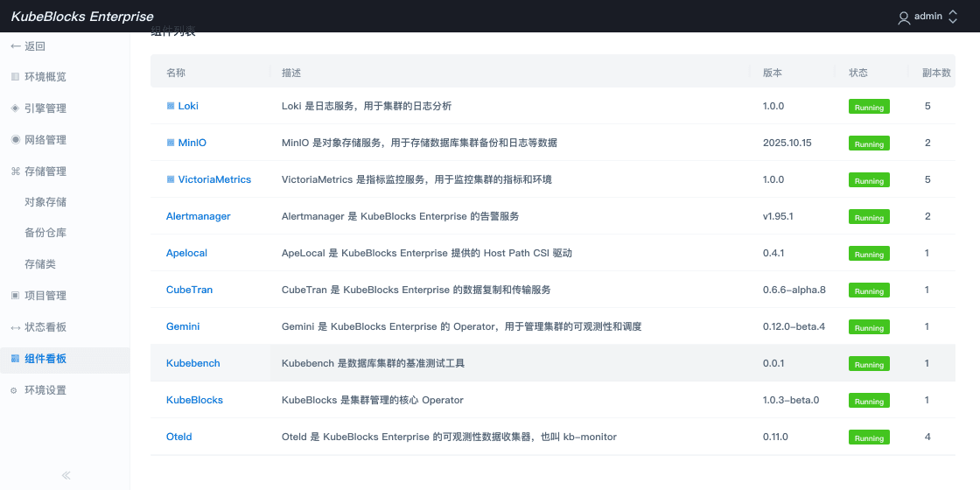The image size is (980, 490).
Task: Open the CubeTran component link
Action: 189,290
